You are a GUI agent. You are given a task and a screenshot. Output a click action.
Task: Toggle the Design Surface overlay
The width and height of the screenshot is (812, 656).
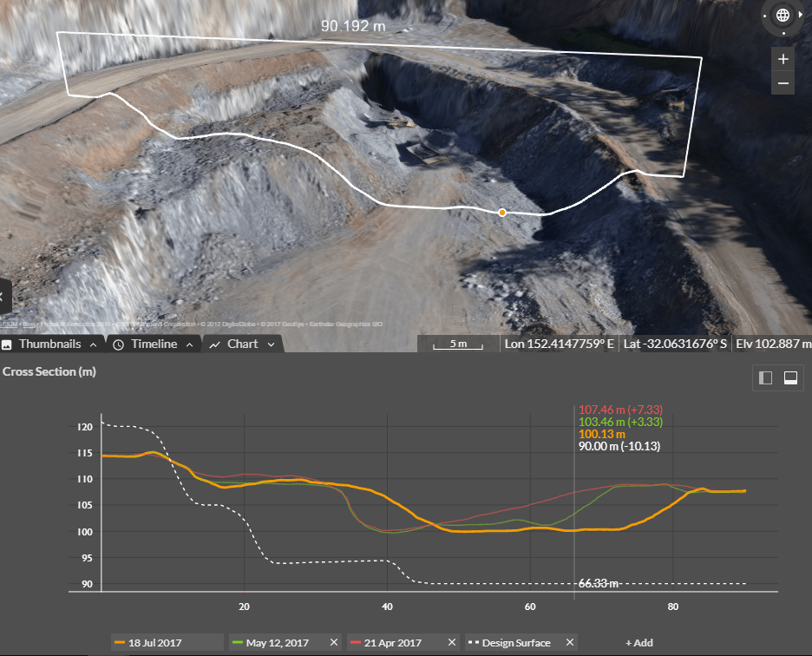pyautogui.click(x=473, y=642)
